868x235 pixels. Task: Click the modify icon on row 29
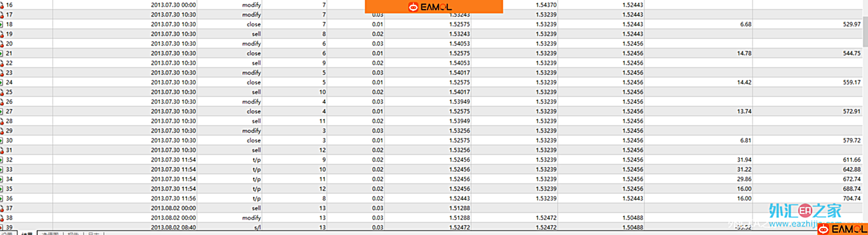[x=2, y=131]
